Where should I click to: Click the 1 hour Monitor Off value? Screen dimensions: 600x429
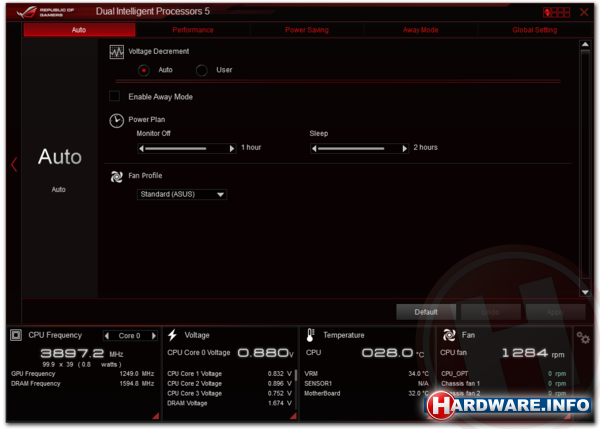pyautogui.click(x=251, y=148)
